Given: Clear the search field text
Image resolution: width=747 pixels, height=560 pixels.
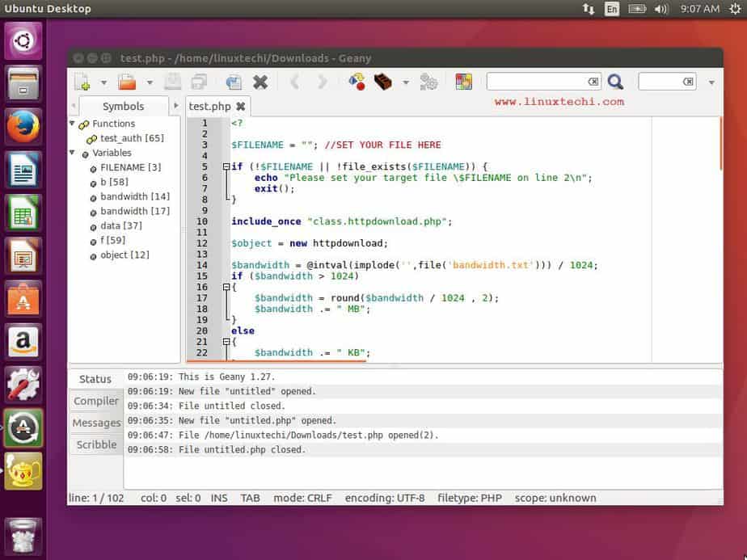Looking at the screenshot, I should (593, 82).
